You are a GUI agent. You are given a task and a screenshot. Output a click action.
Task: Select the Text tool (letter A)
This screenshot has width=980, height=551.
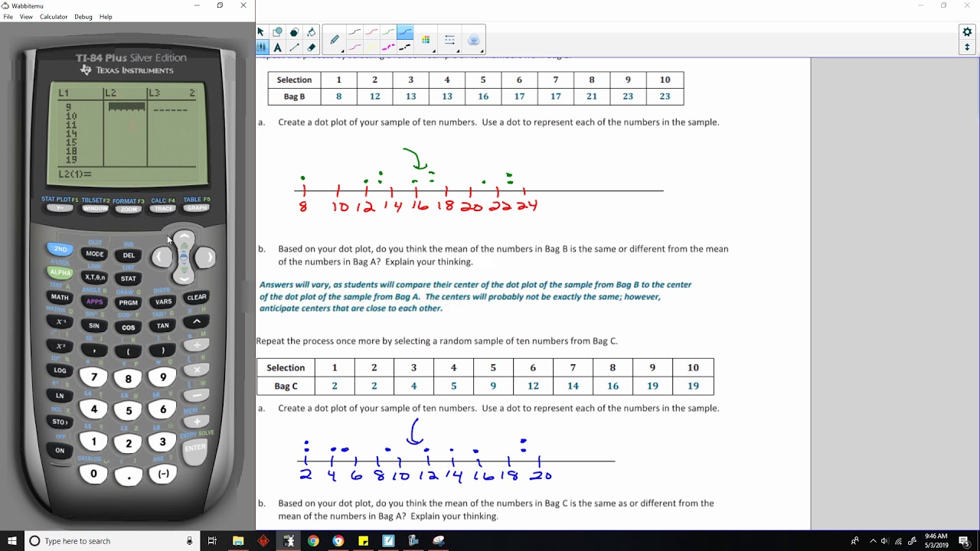click(277, 47)
